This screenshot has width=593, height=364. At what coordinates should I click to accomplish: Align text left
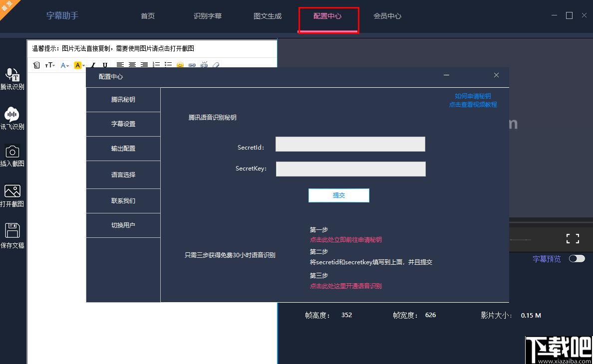(120, 65)
